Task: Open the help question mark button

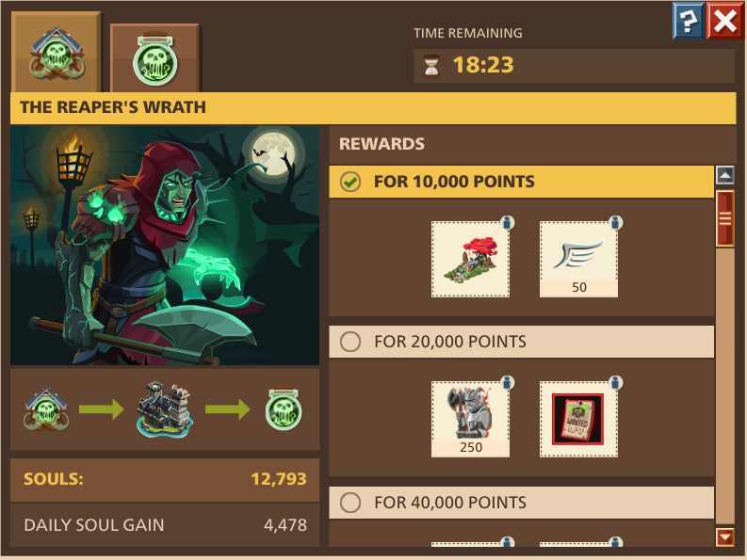Action: click(688, 21)
